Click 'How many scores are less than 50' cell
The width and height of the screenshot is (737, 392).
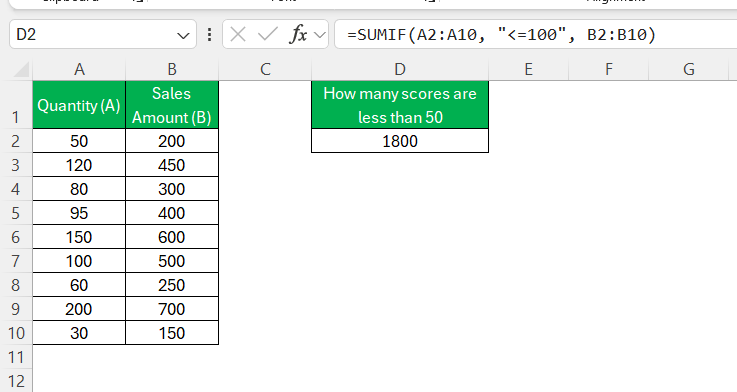tap(400, 105)
